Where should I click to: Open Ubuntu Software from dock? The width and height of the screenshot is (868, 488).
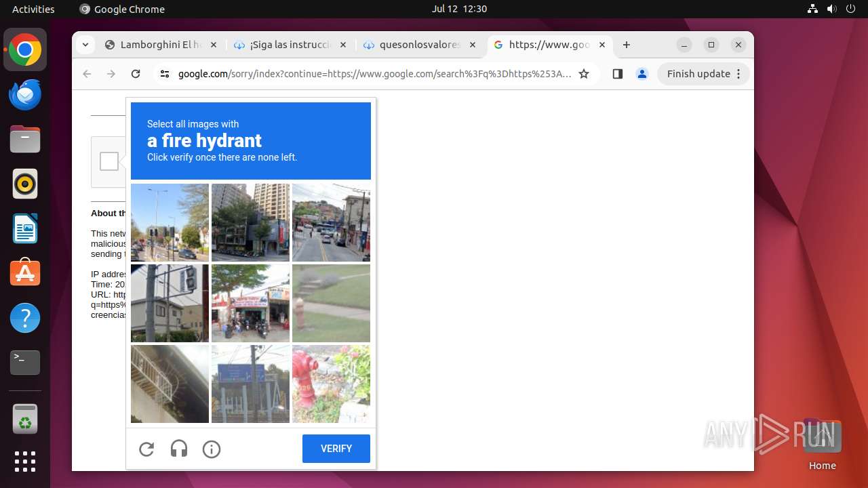click(25, 274)
